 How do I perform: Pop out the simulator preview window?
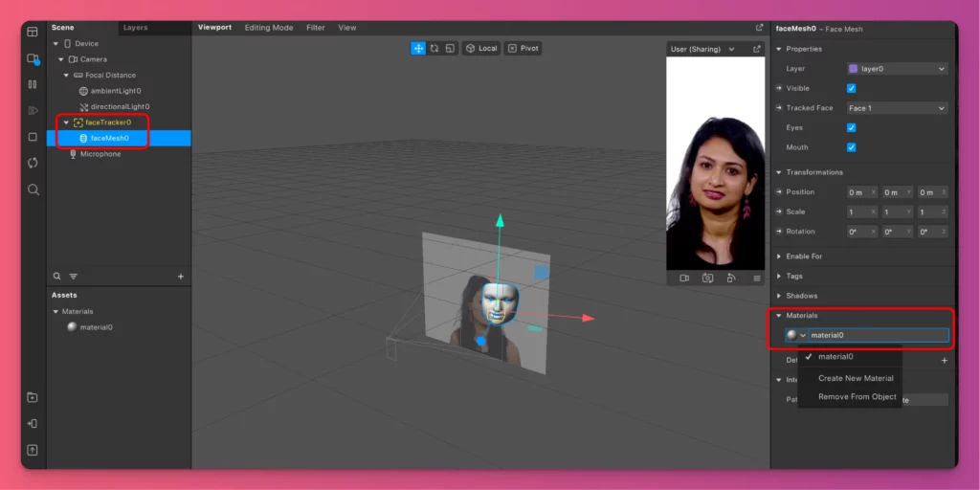757,49
